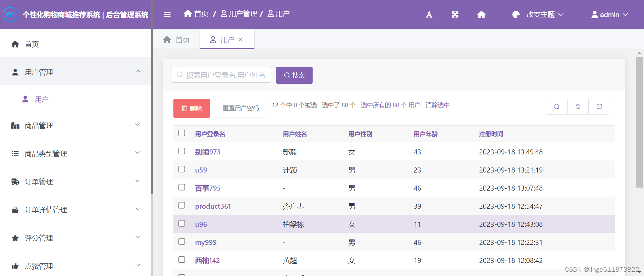Screen dimensions: 644x276
Task: Click the 点赞管理 thumbs-up icon
Action: click(15, 266)
